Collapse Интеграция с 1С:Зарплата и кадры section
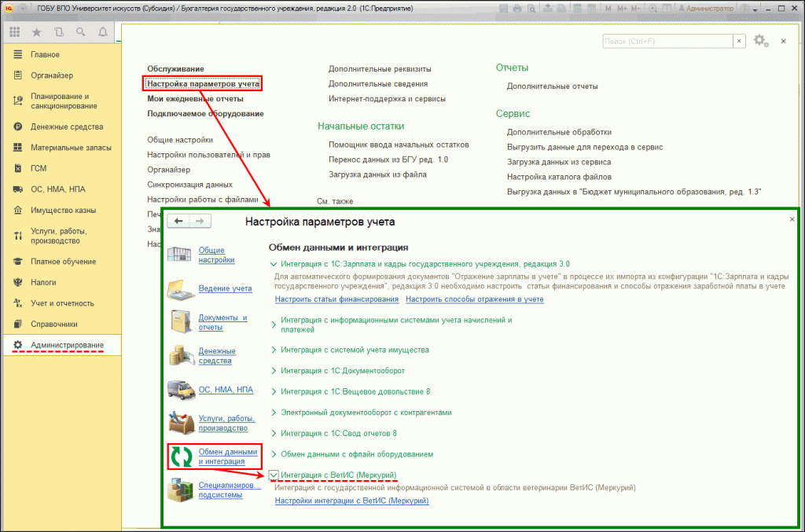Screen dimensions: 805x532 [x=274, y=264]
